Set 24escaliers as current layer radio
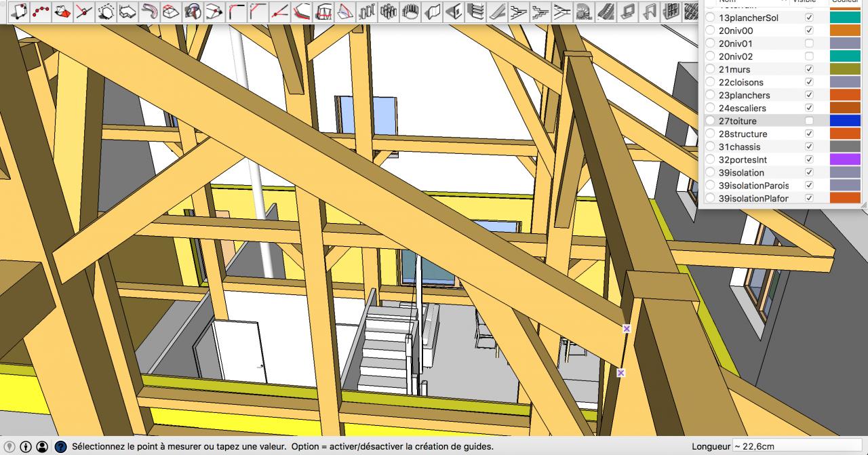The width and height of the screenshot is (868, 455). pos(710,108)
